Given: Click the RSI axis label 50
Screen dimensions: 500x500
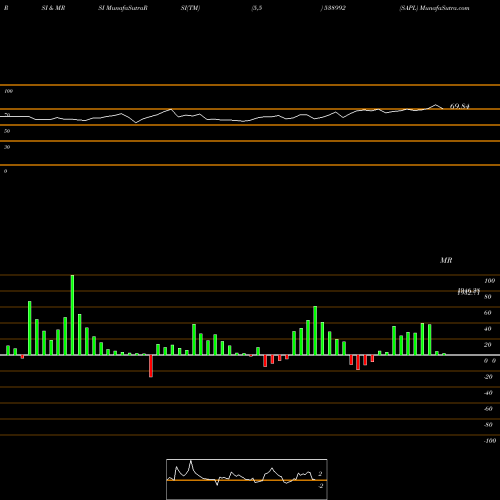Looking at the screenshot, I should pyautogui.click(x=7, y=131).
